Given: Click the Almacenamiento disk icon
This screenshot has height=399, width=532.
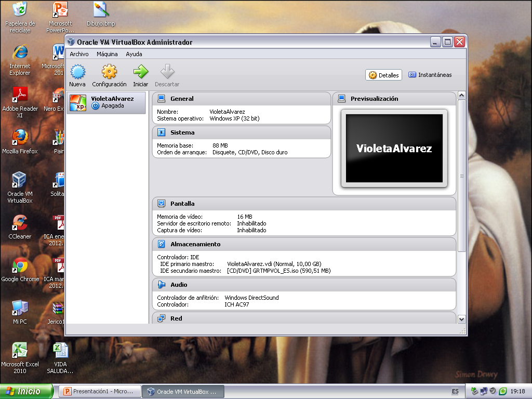Looking at the screenshot, I should click(x=162, y=244).
